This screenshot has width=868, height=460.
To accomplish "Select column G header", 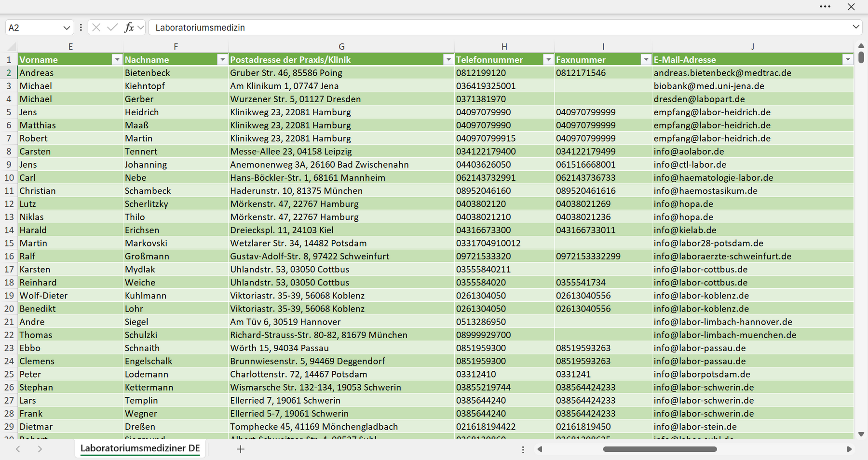I will 341,47.
